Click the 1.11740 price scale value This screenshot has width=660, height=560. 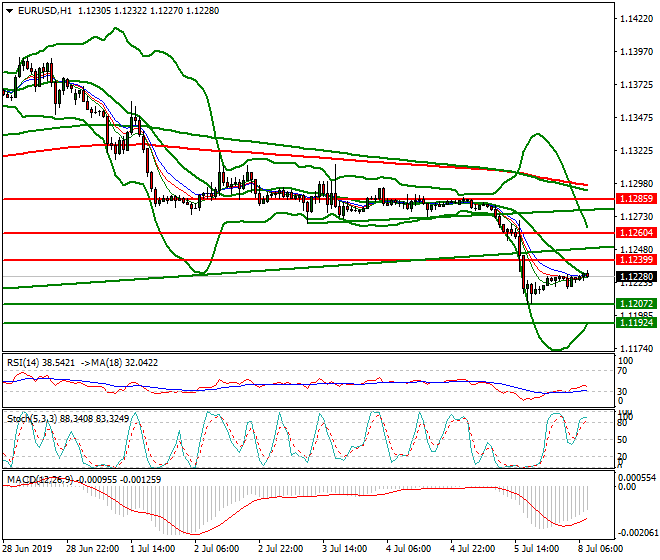point(637,349)
